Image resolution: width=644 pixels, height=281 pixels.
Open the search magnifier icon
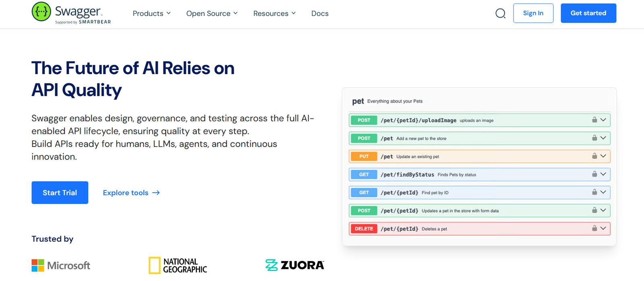tap(500, 13)
